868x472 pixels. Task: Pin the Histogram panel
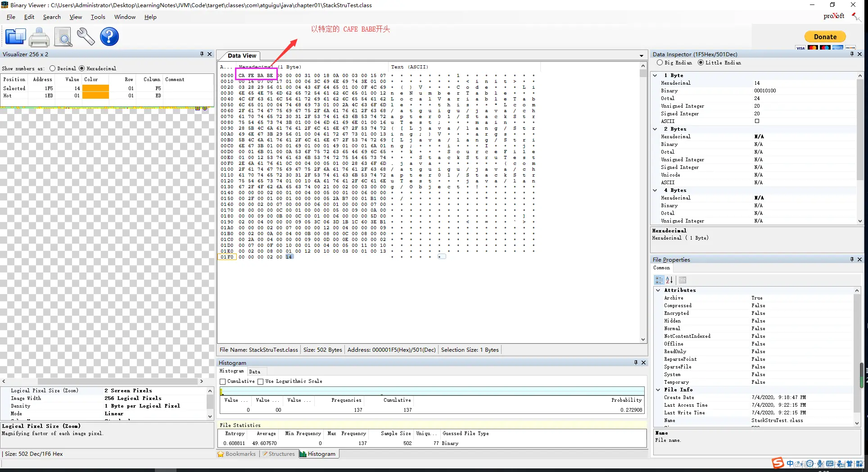pyautogui.click(x=636, y=363)
